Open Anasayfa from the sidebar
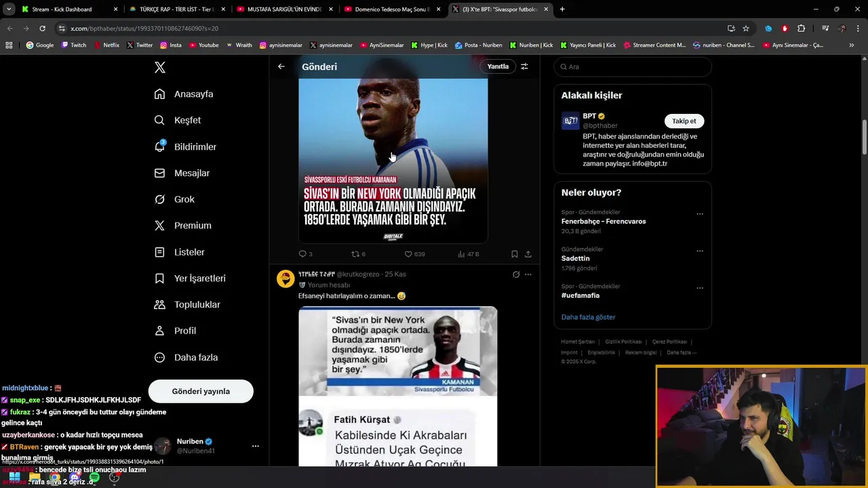Image resolution: width=868 pixels, height=488 pixels. pos(184,94)
